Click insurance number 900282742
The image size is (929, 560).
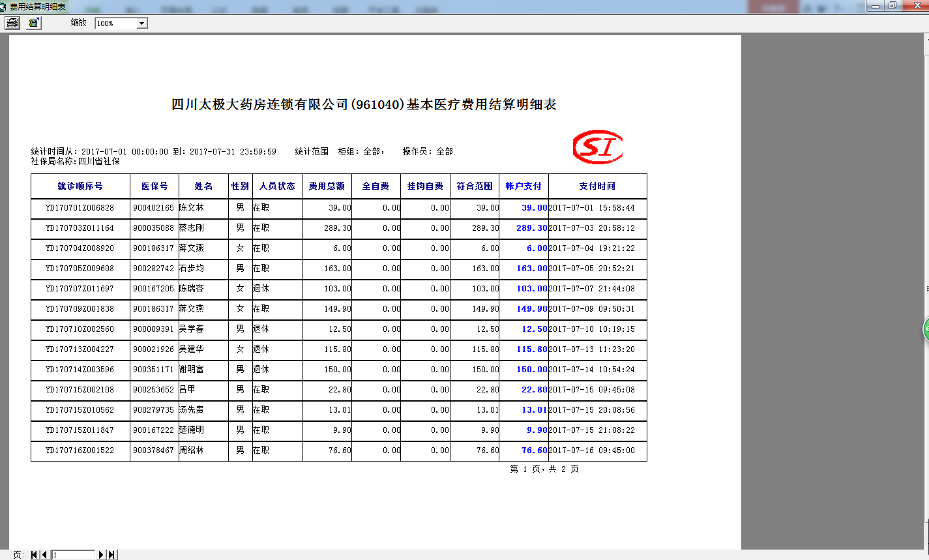[153, 269]
